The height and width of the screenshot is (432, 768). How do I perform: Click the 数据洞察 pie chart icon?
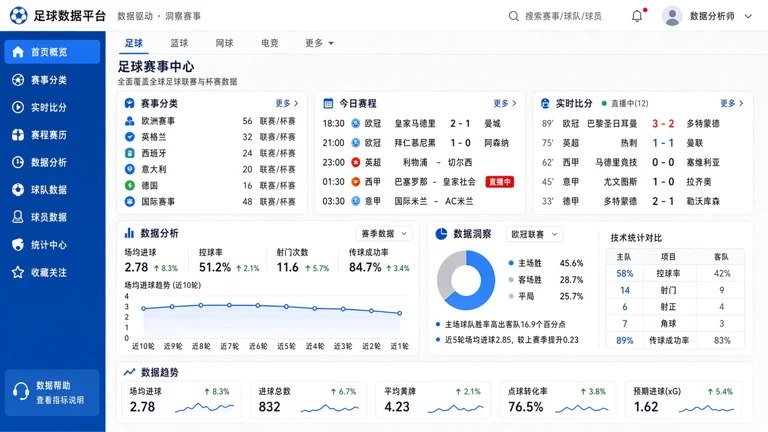click(441, 234)
